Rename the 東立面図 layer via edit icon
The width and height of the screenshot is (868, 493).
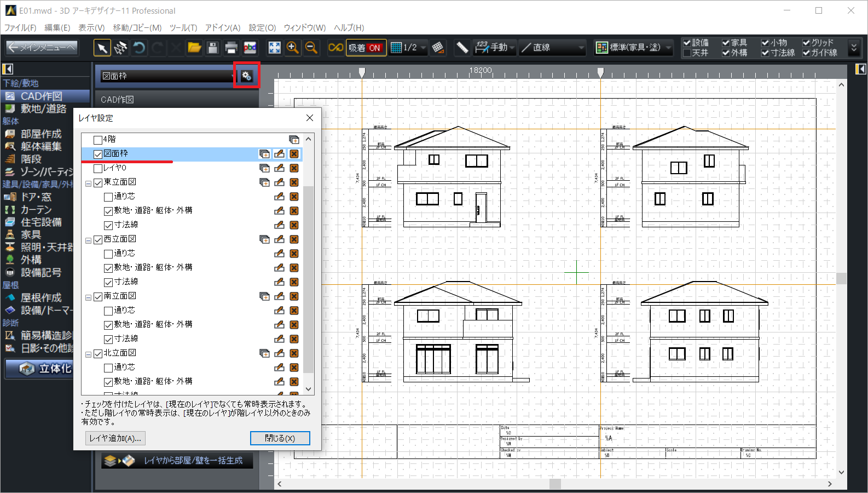tap(279, 182)
